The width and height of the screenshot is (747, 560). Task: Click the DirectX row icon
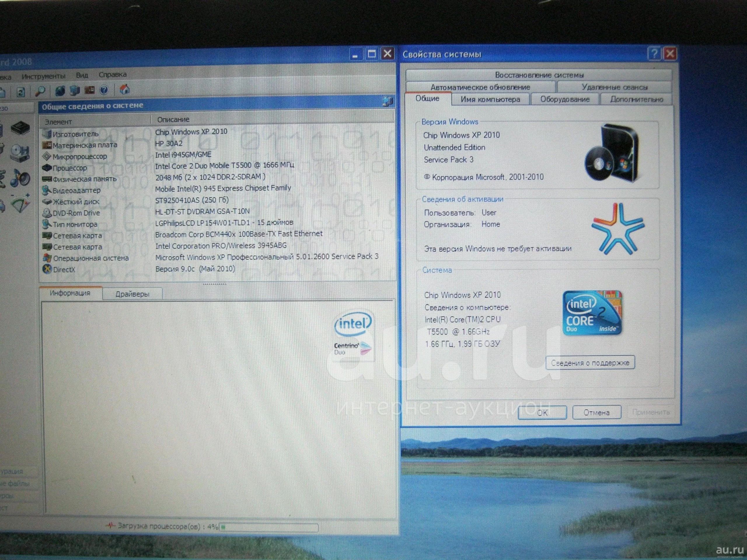(x=47, y=269)
